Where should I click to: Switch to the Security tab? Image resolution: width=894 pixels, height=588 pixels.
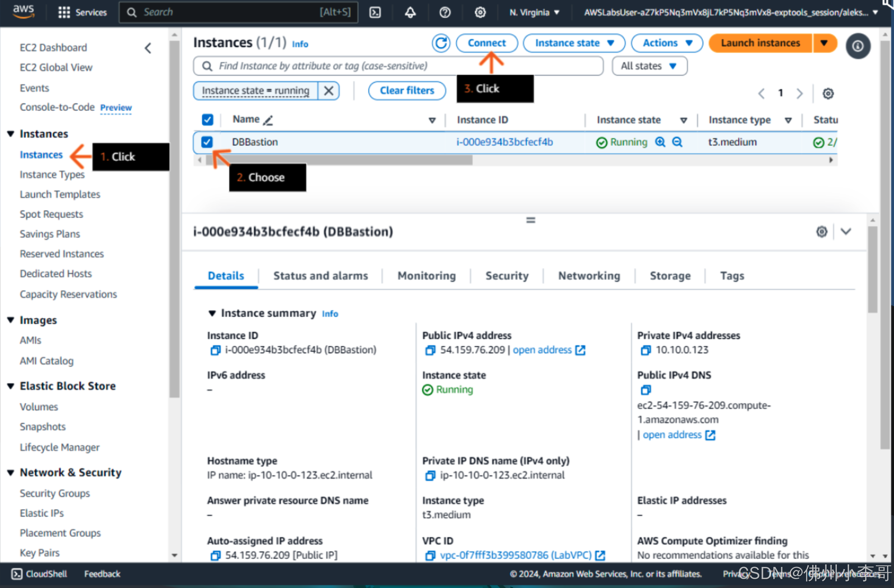pyautogui.click(x=507, y=276)
